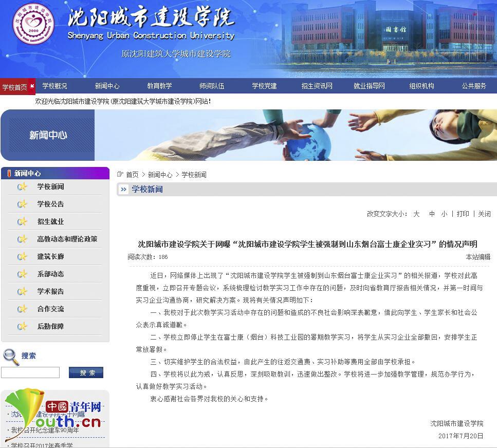Click the search text input field
Image resolution: width=497 pixels, height=448 pixels.
coord(30,372)
